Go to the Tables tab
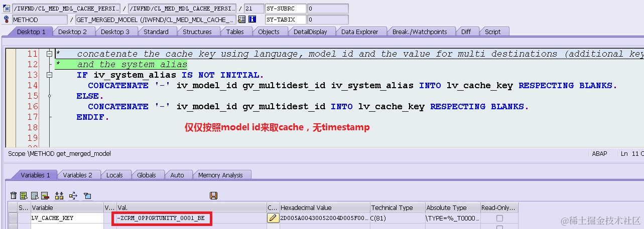The width and height of the screenshot is (644, 229). pyautogui.click(x=235, y=32)
